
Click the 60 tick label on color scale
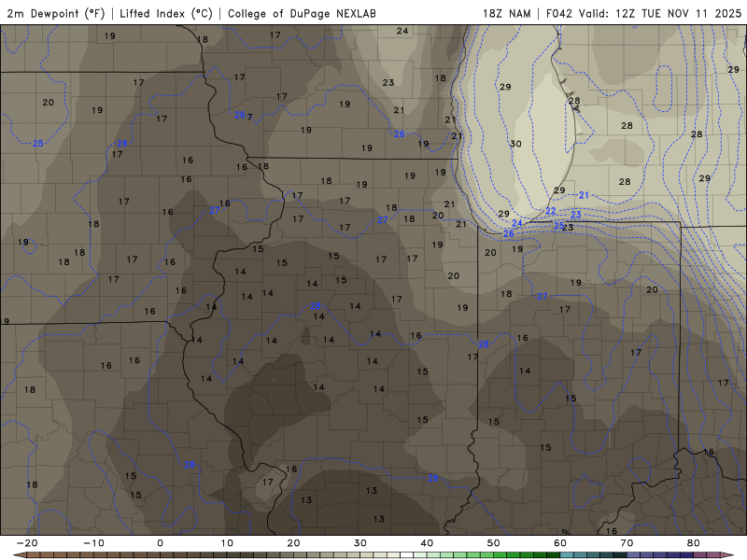560,543
